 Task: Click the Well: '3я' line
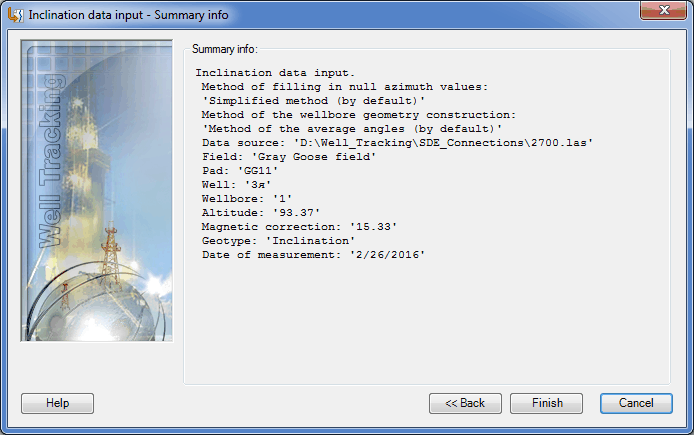236,185
